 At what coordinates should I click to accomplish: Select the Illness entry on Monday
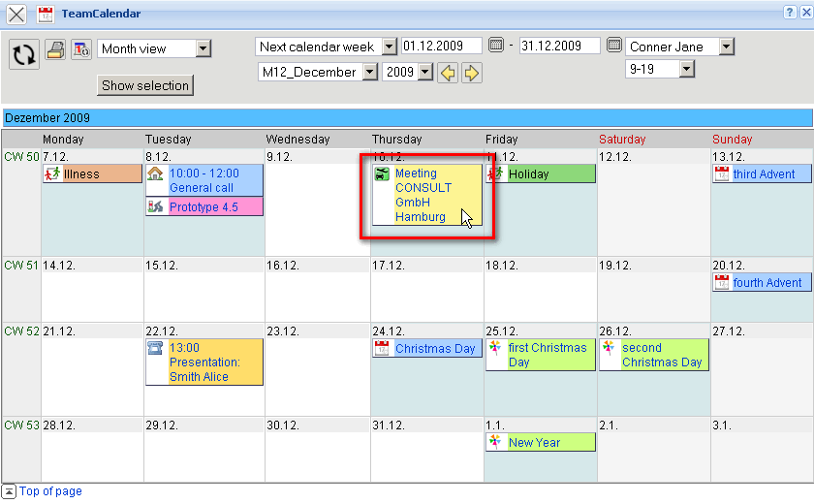pyautogui.click(x=92, y=173)
